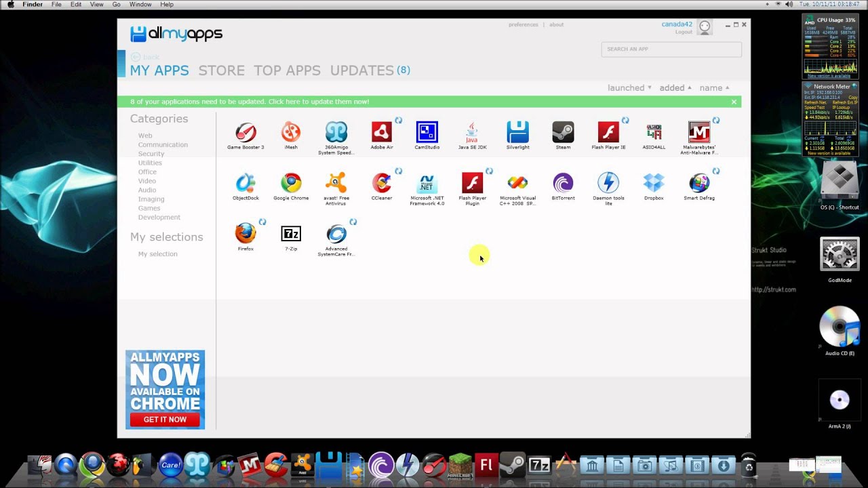Open the Window menu in menu bar

[x=140, y=4]
